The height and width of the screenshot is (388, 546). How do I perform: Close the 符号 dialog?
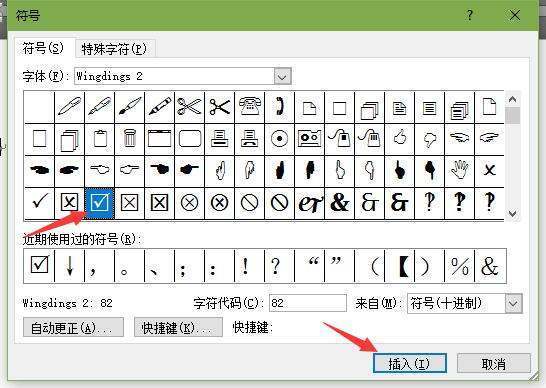(x=515, y=15)
